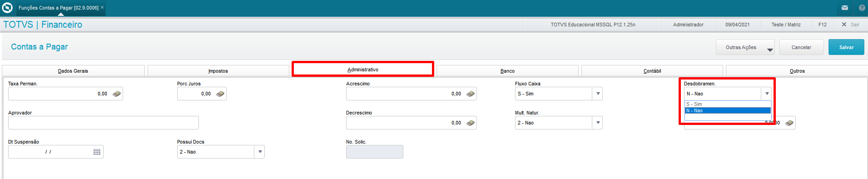The image size is (868, 179).
Task: Open calendar icon in Dt Suspensão
Action: [x=97, y=152]
